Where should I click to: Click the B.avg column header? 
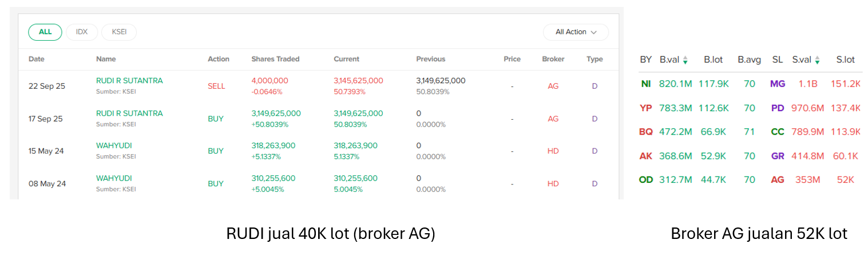(749, 60)
